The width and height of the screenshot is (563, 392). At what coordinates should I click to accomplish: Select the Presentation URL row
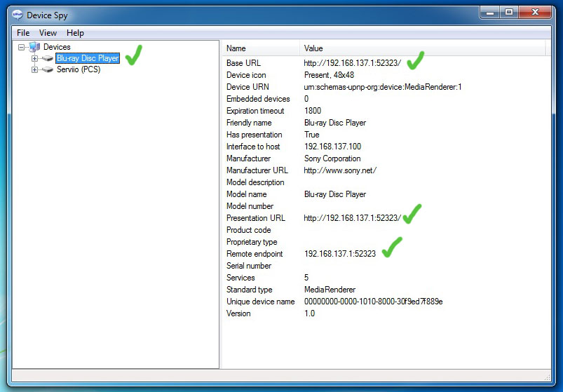tap(255, 218)
